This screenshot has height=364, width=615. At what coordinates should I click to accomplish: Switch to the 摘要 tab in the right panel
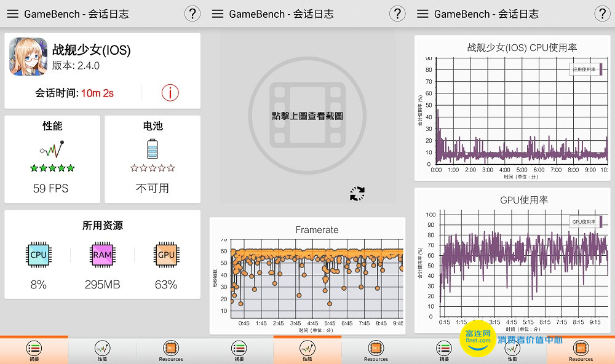pos(443,349)
